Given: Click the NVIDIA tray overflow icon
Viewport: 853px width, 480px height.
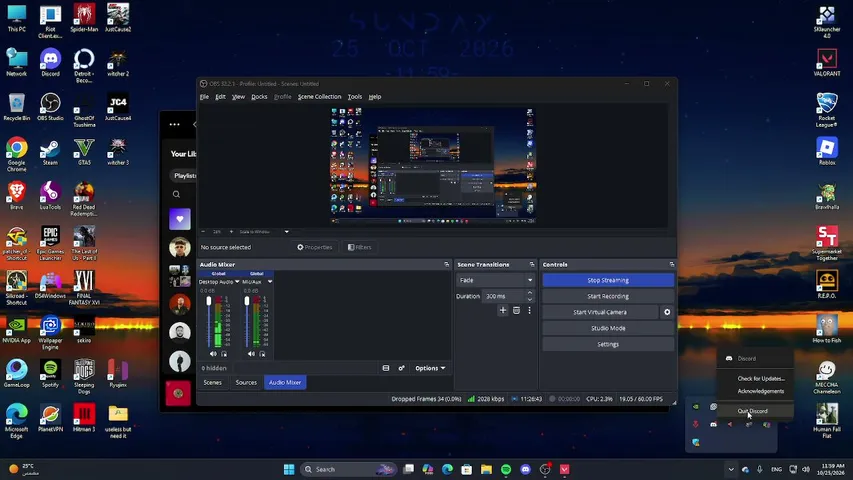Looking at the screenshot, I should [x=696, y=407].
